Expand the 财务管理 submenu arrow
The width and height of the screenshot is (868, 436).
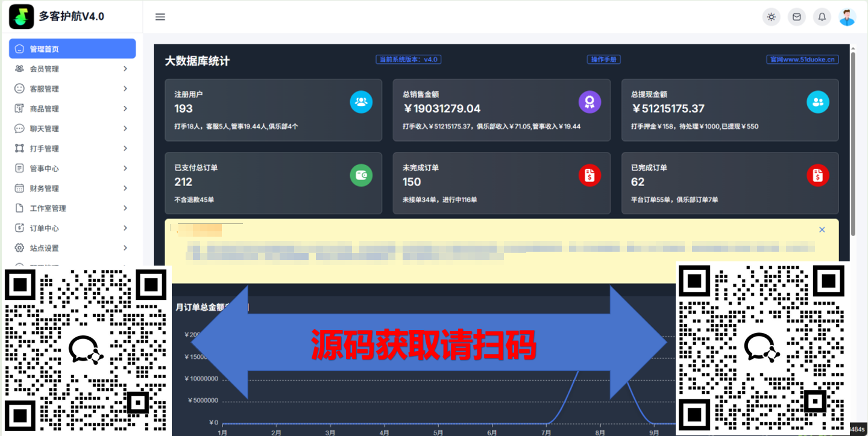125,188
